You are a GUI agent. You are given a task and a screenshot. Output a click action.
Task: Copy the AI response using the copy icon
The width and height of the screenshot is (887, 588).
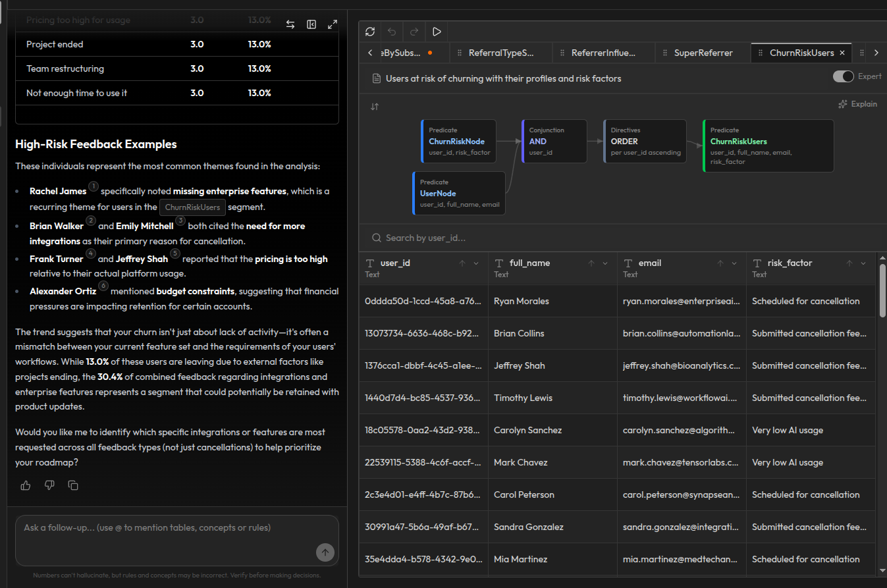point(73,485)
